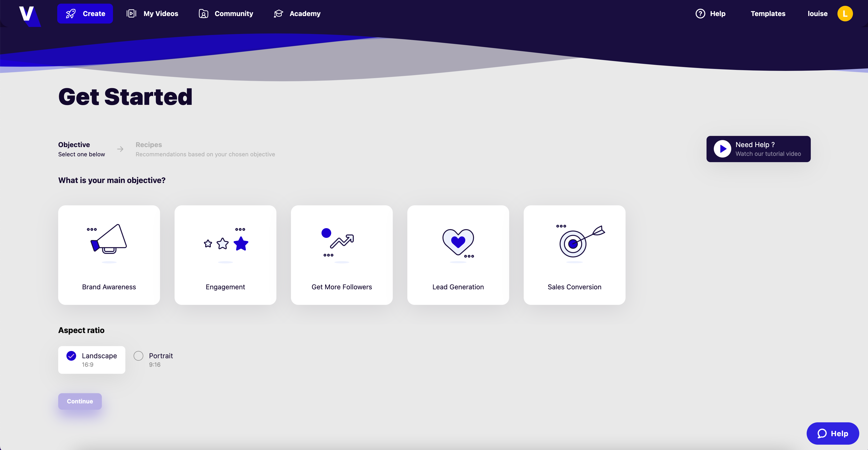This screenshot has width=868, height=450.
Task: Choose the Brand Awareness label
Action: [109, 287]
